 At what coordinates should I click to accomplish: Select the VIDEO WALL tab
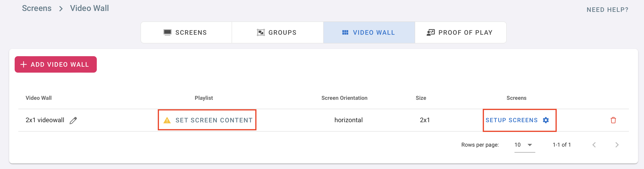[369, 32]
